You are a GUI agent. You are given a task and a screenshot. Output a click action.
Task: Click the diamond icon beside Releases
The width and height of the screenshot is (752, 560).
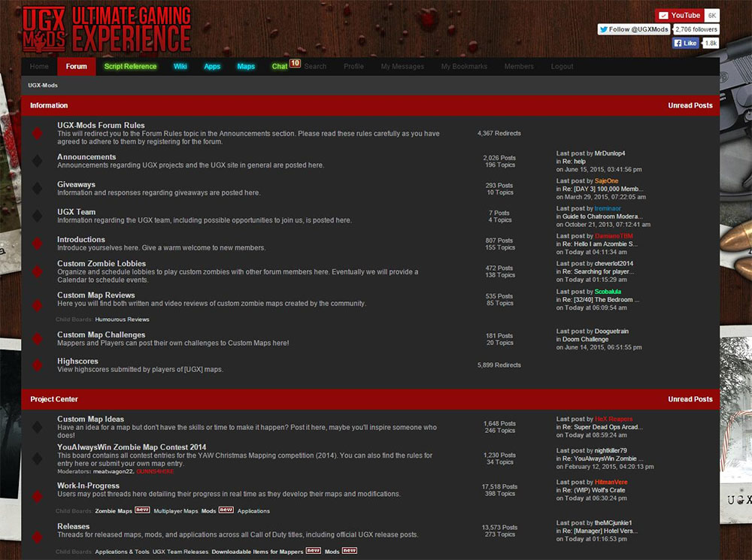click(x=38, y=537)
